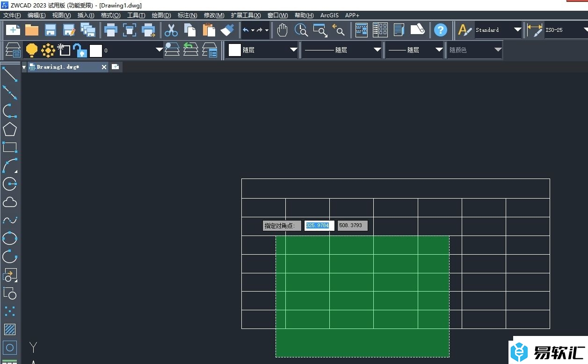Activate the Match Properties brush
Screen dimensions: 588x364
point(227,30)
